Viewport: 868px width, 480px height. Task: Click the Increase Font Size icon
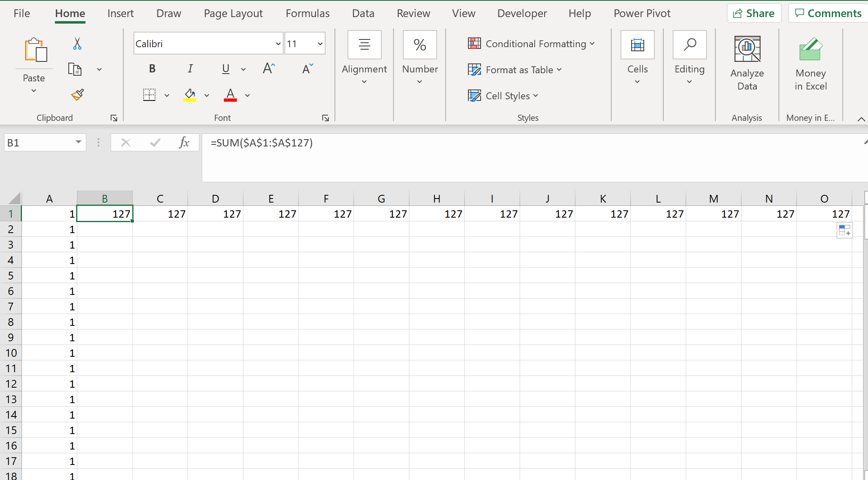pos(269,69)
